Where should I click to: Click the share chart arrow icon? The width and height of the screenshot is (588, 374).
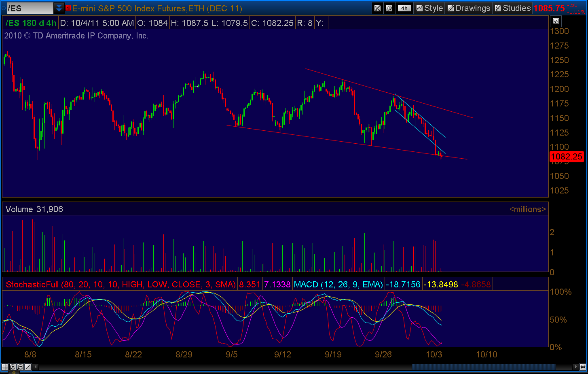pyautogui.click(x=377, y=8)
